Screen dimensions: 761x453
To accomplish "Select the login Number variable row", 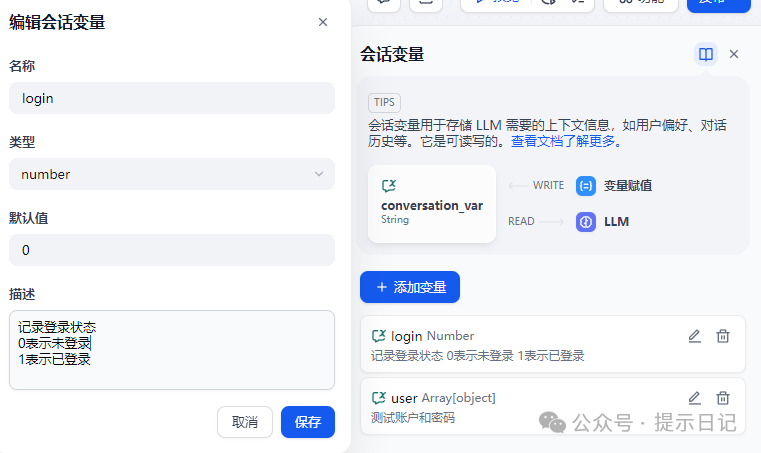I will [x=520, y=344].
